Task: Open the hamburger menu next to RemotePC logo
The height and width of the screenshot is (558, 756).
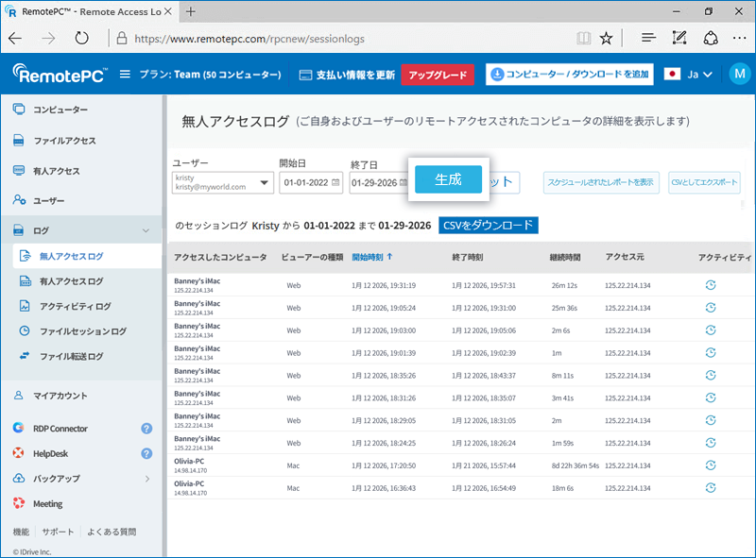Action: point(123,73)
